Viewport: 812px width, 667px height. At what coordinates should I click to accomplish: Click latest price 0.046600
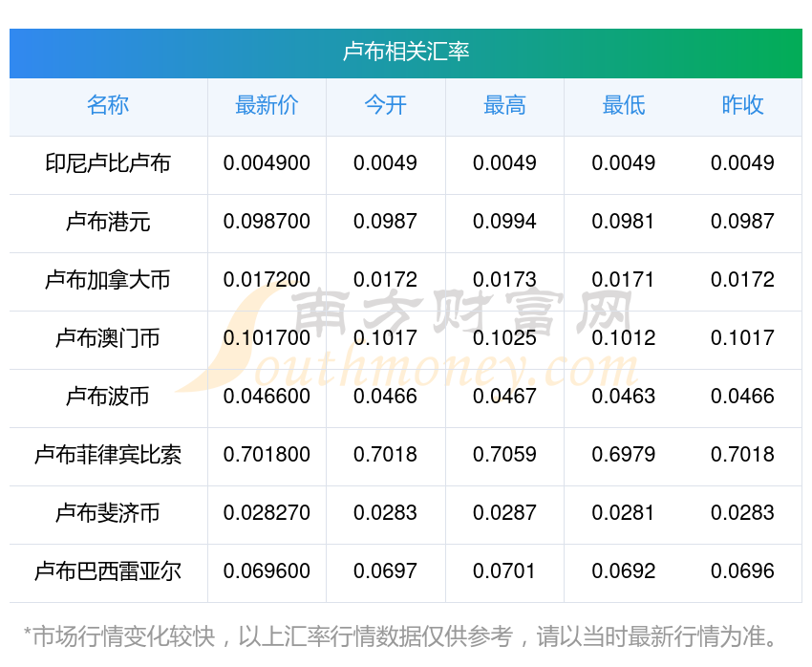(267, 397)
